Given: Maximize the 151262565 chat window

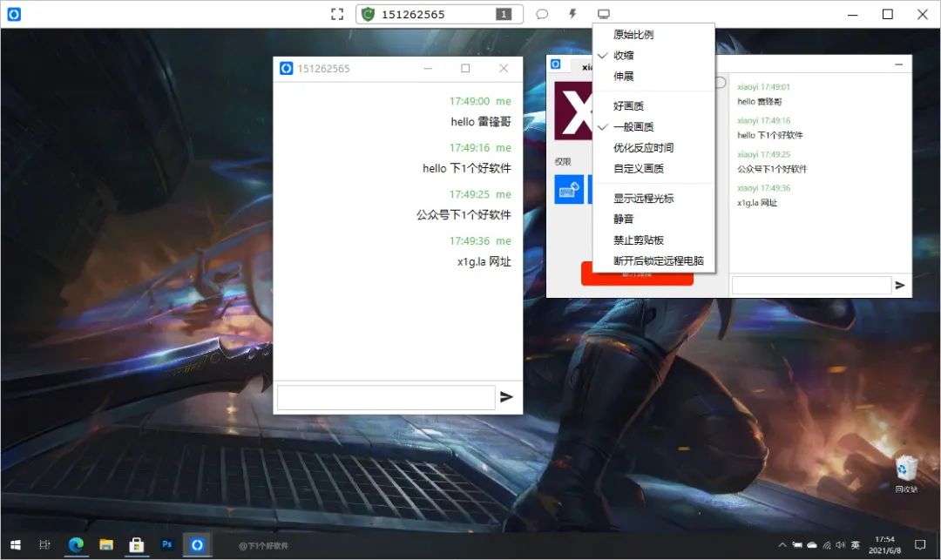Looking at the screenshot, I should (x=465, y=68).
